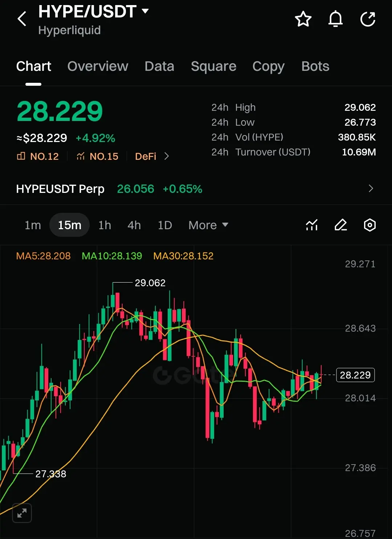Select the 1D timeframe

tap(165, 225)
